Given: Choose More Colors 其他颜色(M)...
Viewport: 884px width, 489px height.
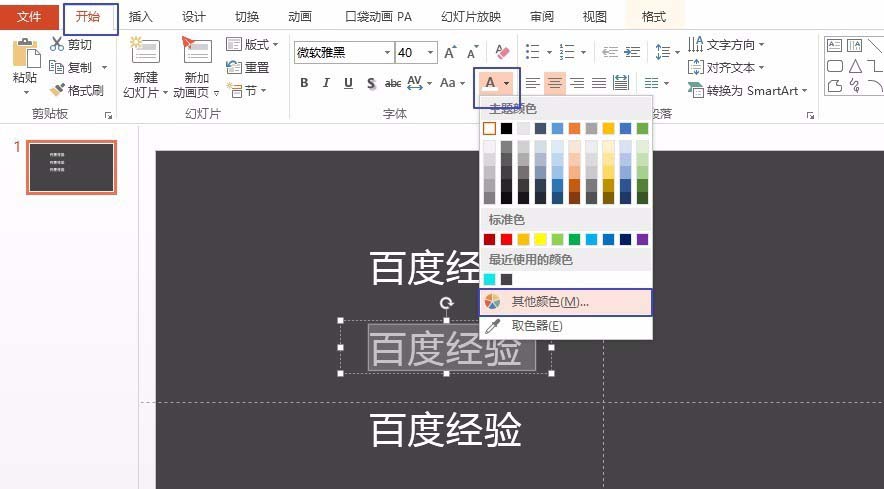Looking at the screenshot, I should pos(565,302).
